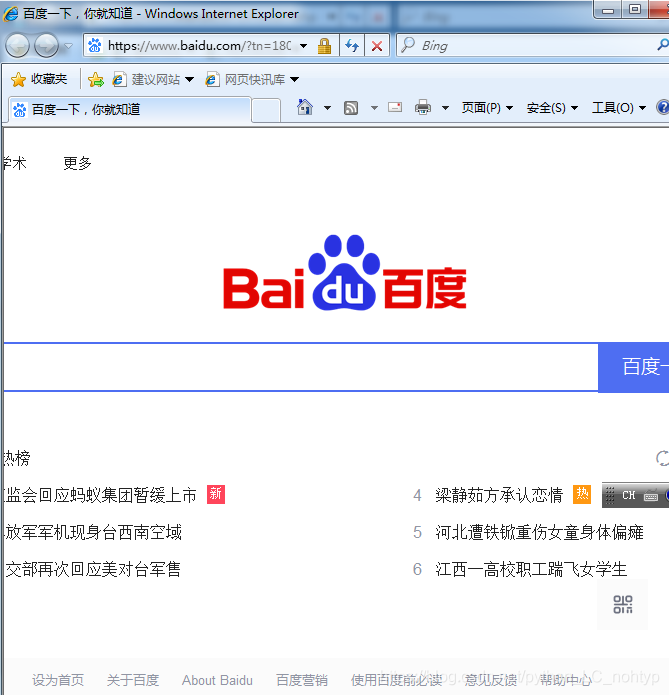Image resolution: width=669 pixels, height=695 pixels.
Task: Add to favorites bar star-arrow icon
Action: [x=96, y=80]
